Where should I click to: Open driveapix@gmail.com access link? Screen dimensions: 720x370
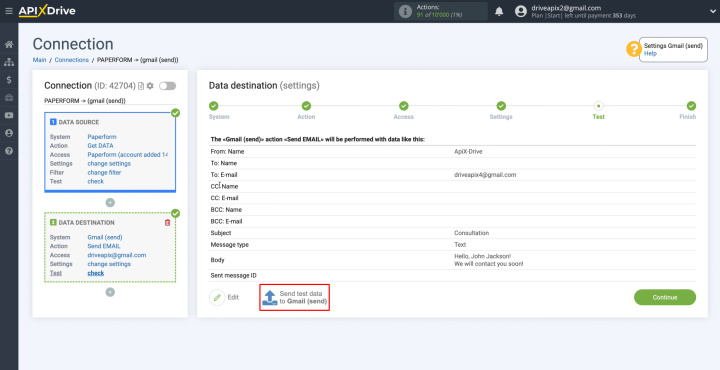pos(117,255)
